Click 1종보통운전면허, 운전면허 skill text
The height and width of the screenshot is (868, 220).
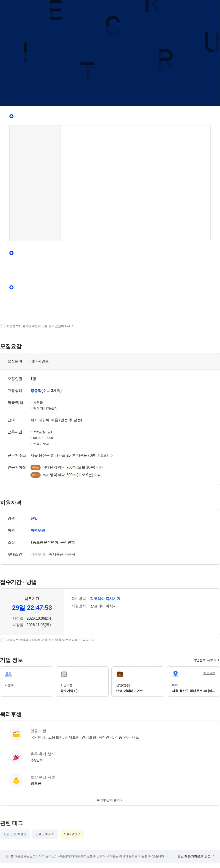click(x=52, y=542)
